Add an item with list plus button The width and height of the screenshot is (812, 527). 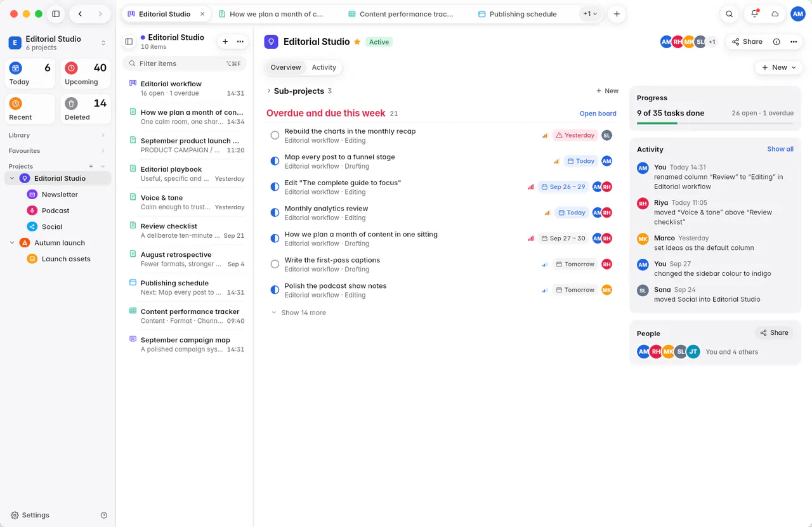pos(225,41)
